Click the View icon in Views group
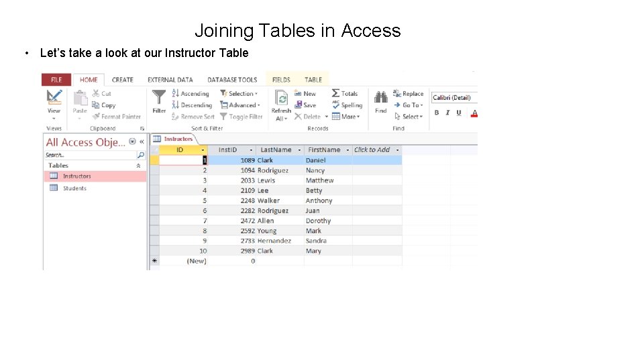 tap(54, 97)
